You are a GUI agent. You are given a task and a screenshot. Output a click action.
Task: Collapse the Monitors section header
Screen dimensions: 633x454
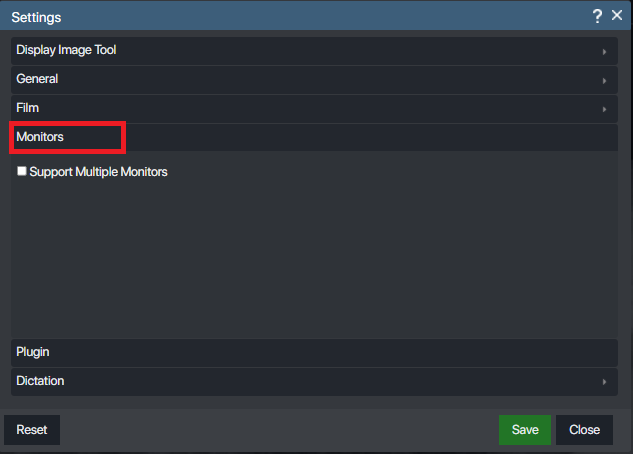(40, 136)
